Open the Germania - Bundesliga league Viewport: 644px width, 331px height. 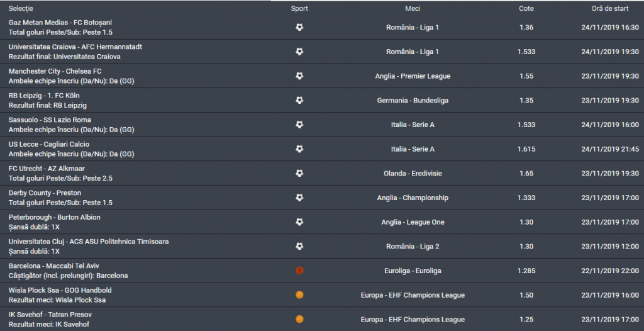pos(413,100)
